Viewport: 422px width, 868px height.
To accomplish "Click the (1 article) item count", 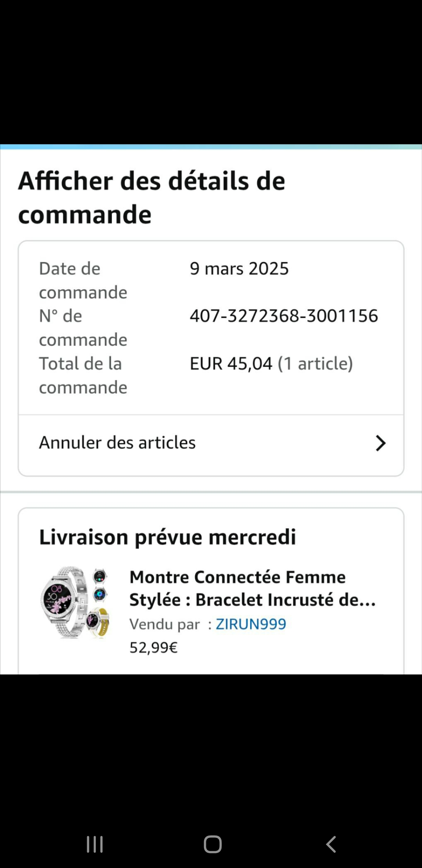I will click(315, 364).
